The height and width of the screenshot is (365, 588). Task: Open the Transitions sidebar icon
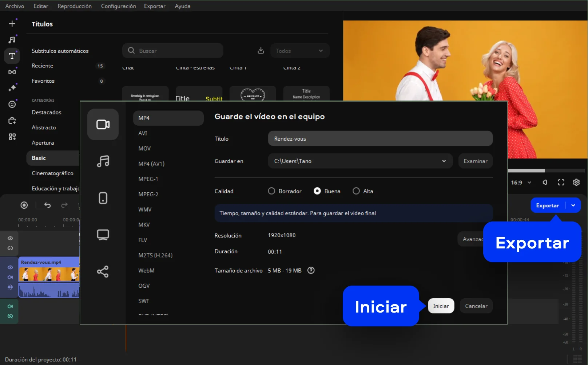point(12,72)
